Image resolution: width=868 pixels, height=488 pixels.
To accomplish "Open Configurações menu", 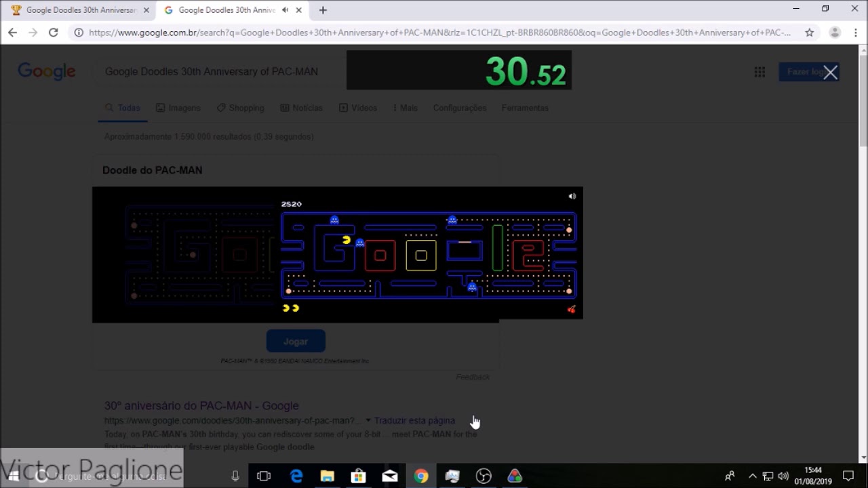I will [x=460, y=108].
